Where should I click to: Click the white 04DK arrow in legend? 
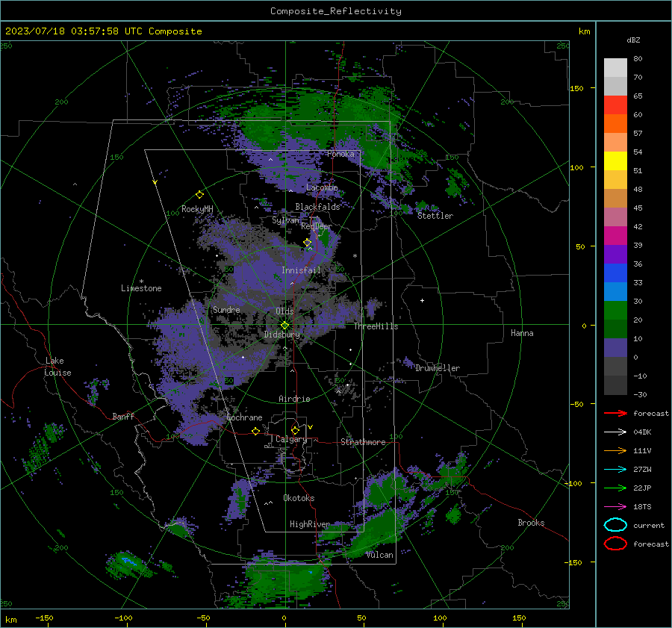pos(615,432)
